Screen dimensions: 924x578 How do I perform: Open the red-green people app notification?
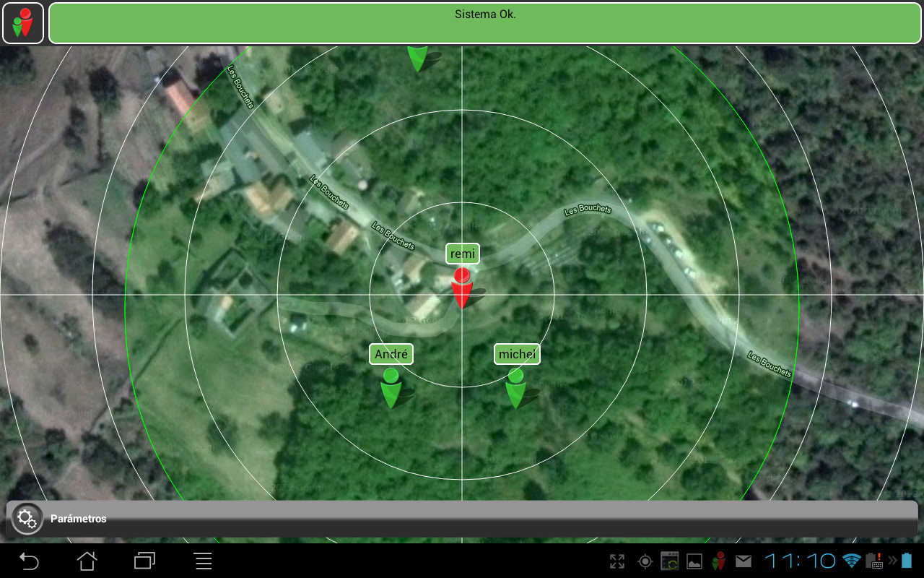(x=718, y=561)
